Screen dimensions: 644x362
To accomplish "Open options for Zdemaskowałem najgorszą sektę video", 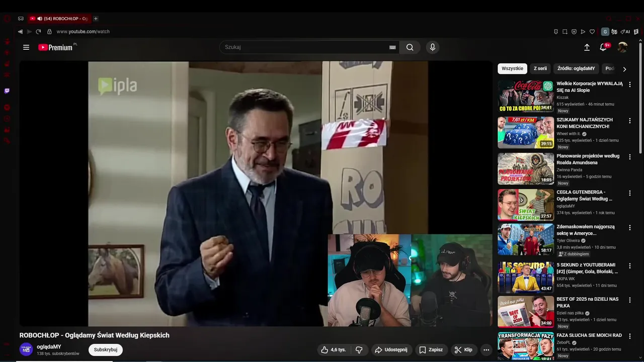I will tap(629, 227).
